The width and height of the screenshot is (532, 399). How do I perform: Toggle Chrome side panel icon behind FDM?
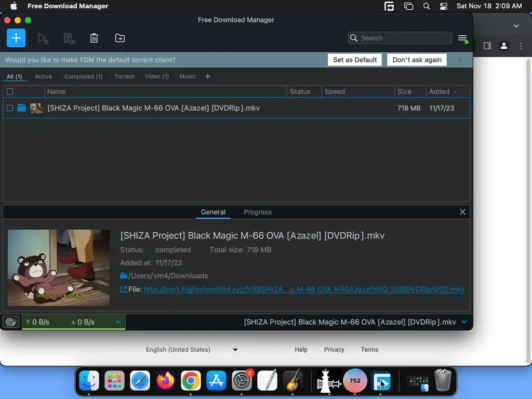487,46
